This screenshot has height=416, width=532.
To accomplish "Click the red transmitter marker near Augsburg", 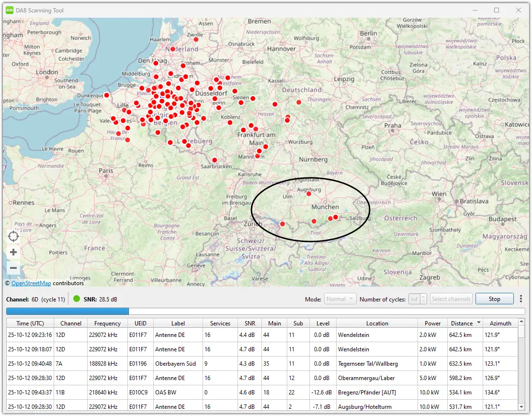I will [x=309, y=194].
